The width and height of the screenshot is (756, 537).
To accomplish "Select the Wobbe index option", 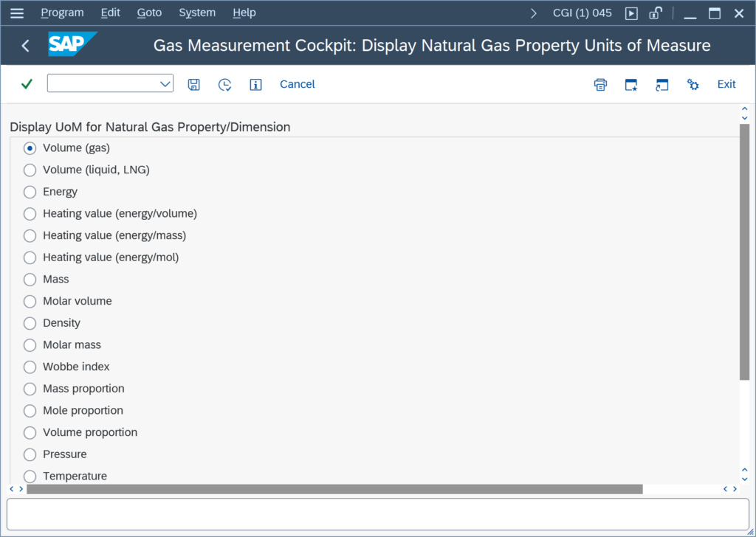I will (x=30, y=367).
